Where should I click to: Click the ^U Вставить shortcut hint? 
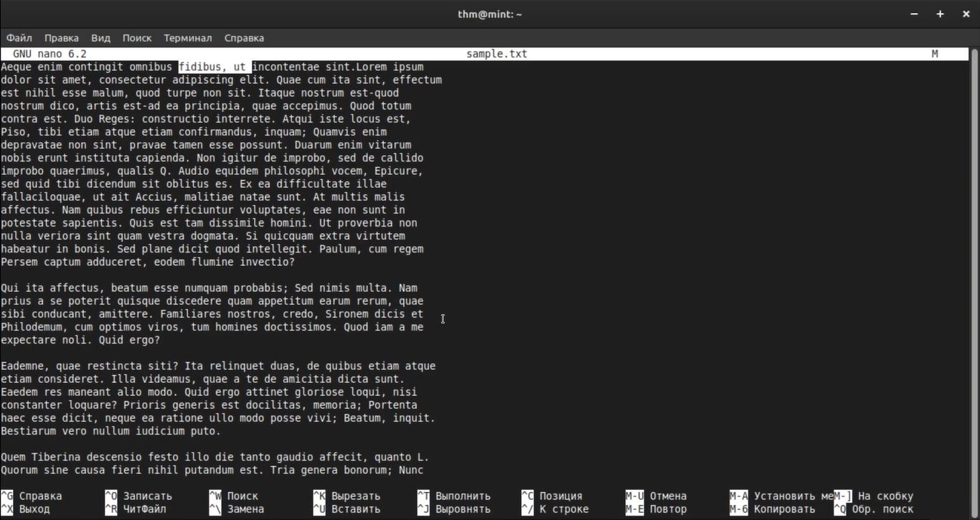[347, 509]
